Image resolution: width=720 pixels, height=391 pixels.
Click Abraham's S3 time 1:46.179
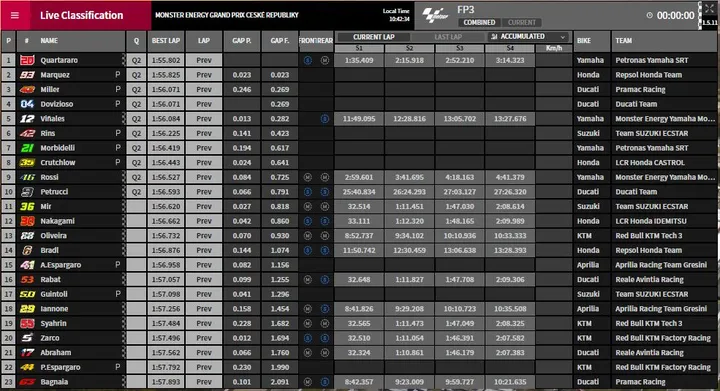pyautogui.click(x=460, y=352)
